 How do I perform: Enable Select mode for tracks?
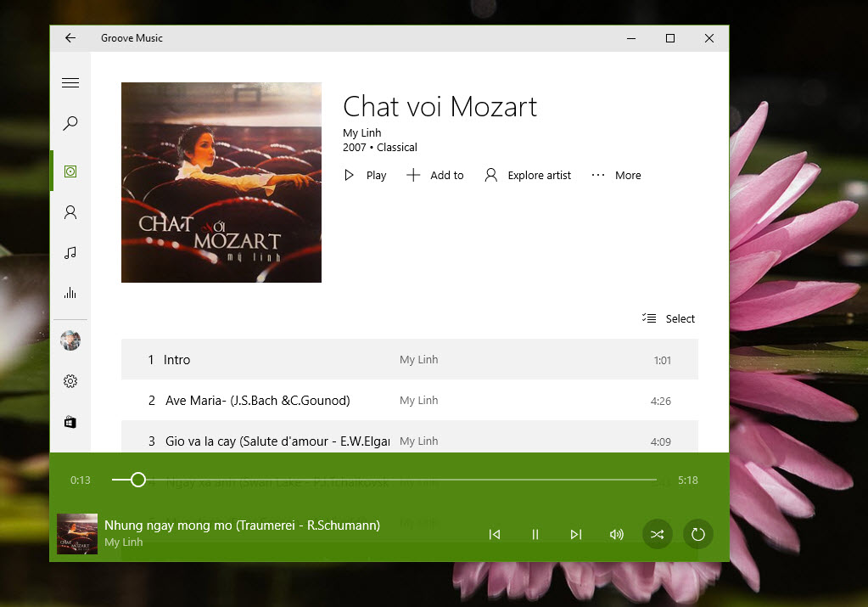[669, 318]
